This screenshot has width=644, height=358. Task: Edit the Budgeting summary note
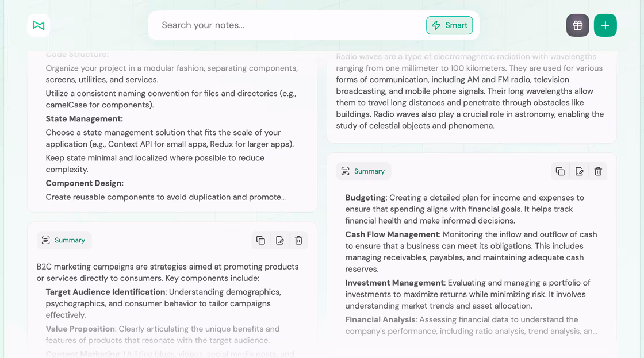click(579, 171)
